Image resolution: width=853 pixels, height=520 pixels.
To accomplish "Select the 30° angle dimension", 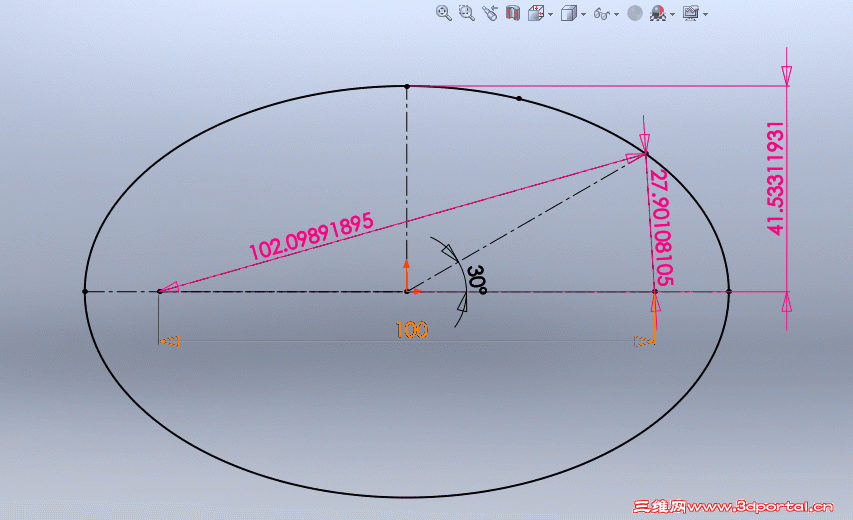I will (x=477, y=280).
